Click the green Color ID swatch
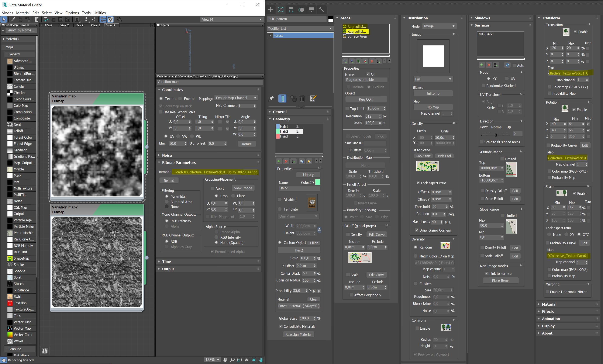Viewport: 603px width, 364px height. point(317,182)
